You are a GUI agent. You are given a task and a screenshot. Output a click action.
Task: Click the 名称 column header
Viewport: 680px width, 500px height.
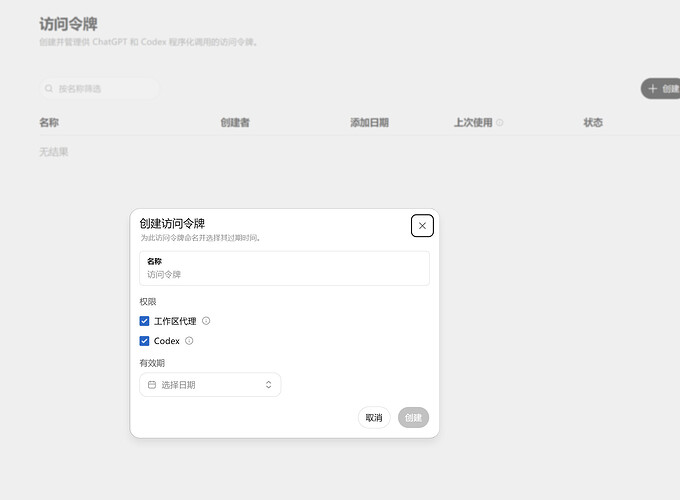tap(49, 123)
